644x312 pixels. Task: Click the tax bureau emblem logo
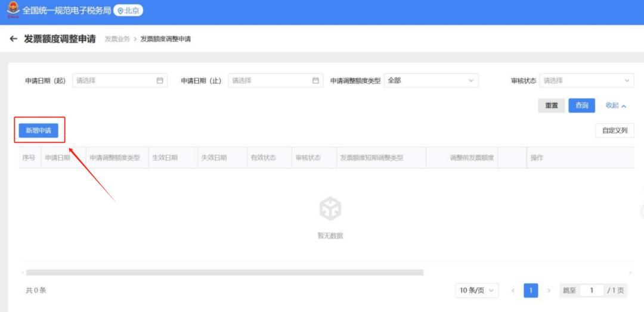[13, 11]
